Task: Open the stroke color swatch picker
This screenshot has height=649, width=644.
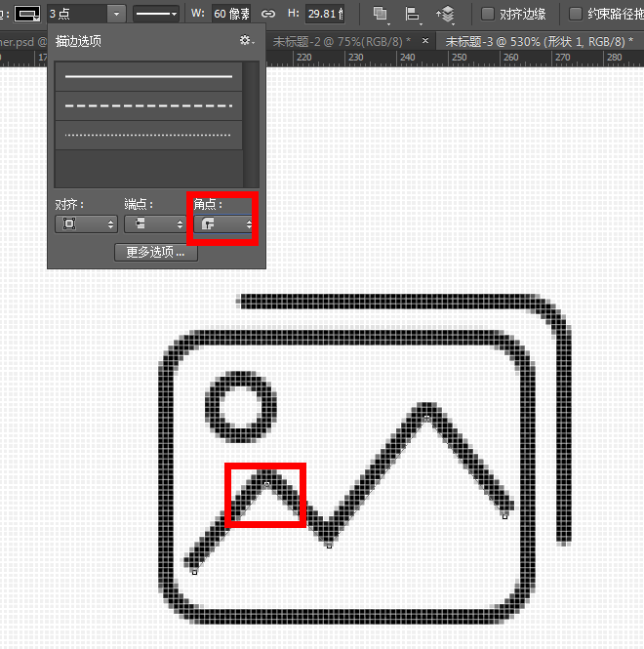Action: (x=27, y=14)
